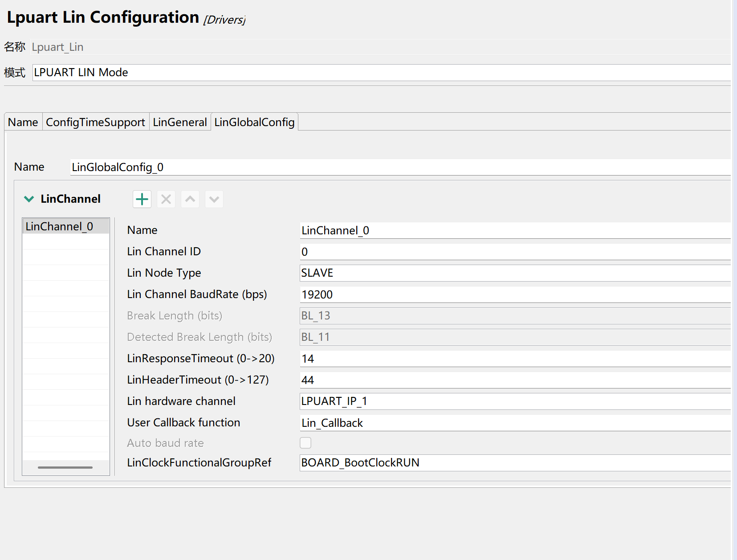Image resolution: width=737 pixels, height=560 pixels.
Task: Click the Lin Channel ID field
Action: pyautogui.click(x=515, y=252)
